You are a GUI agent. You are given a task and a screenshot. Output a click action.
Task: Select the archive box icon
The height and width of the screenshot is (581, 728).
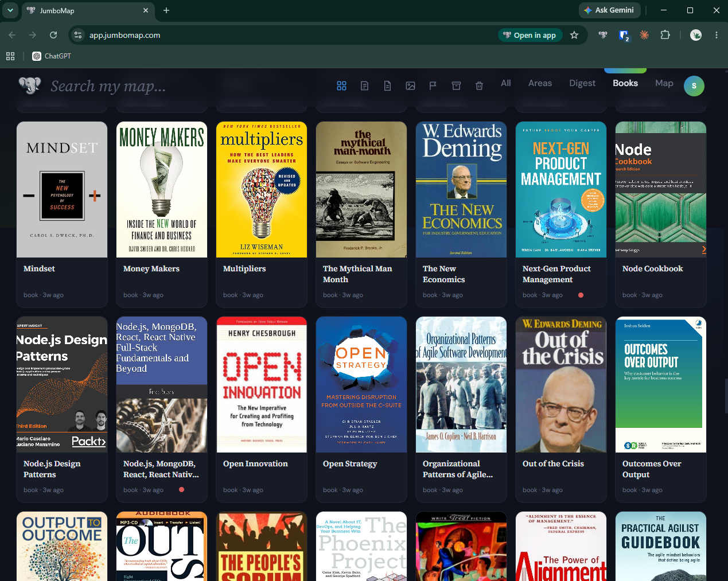tap(456, 85)
